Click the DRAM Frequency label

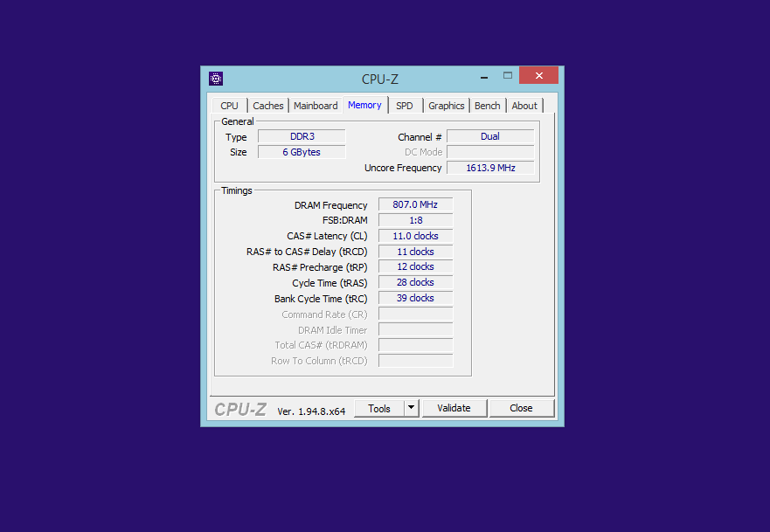pyautogui.click(x=331, y=205)
